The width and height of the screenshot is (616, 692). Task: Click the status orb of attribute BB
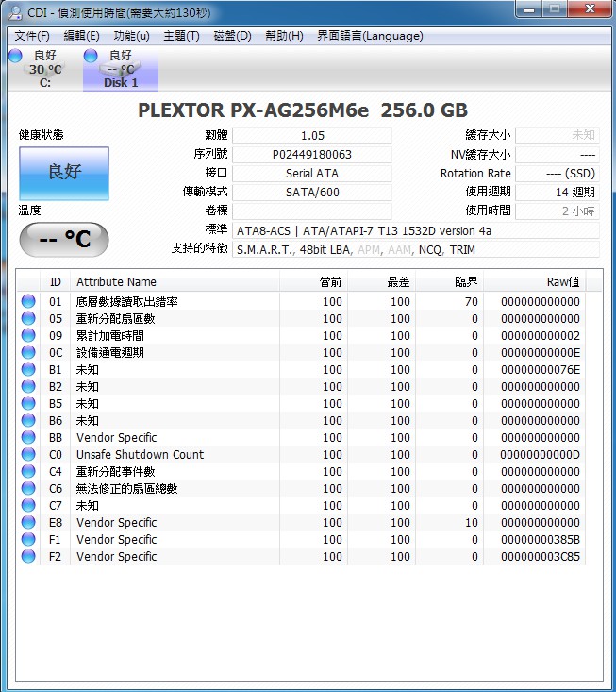pos(28,437)
